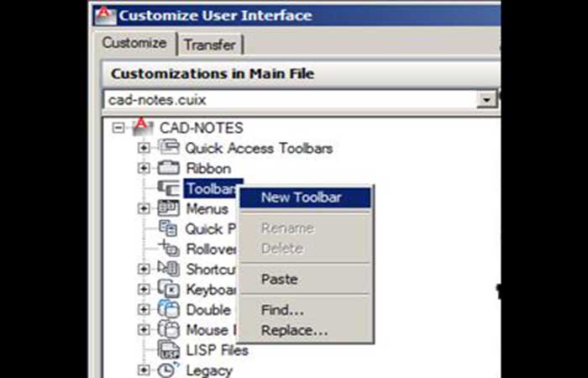Expand the Ribbon tree node
Screen dimensions: 588x378
tap(144, 169)
